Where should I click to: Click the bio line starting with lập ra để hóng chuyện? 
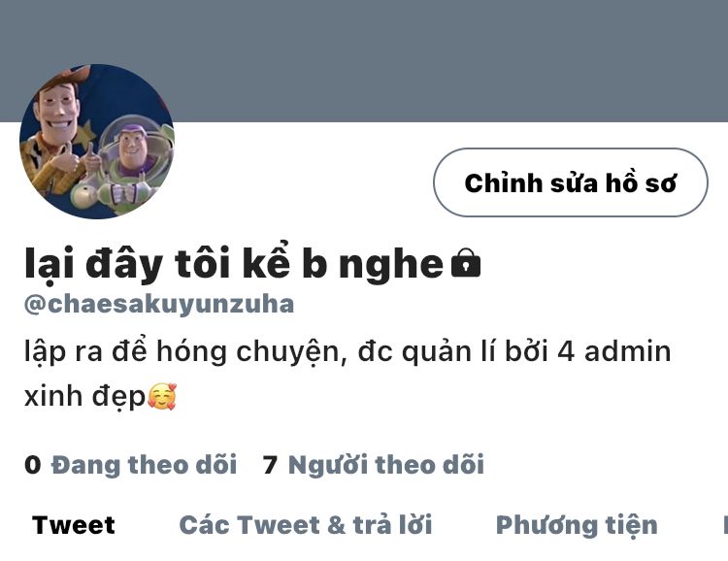click(347, 351)
